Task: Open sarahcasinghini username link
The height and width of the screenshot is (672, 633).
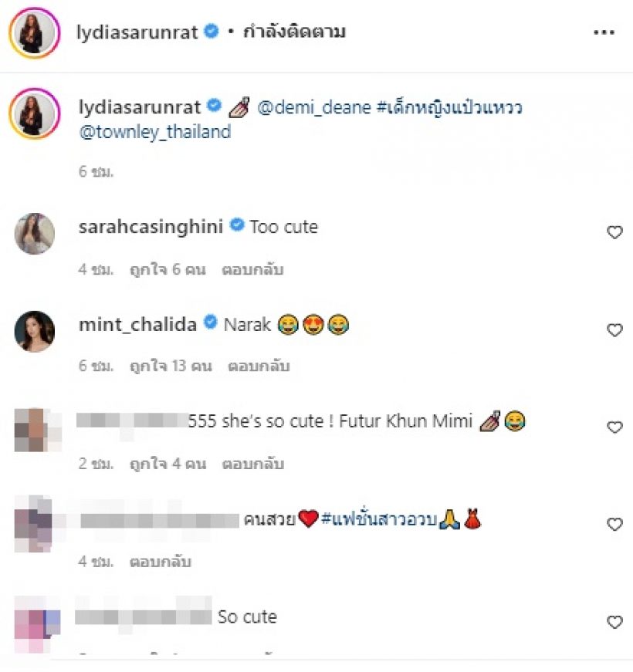Action: tap(151, 227)
